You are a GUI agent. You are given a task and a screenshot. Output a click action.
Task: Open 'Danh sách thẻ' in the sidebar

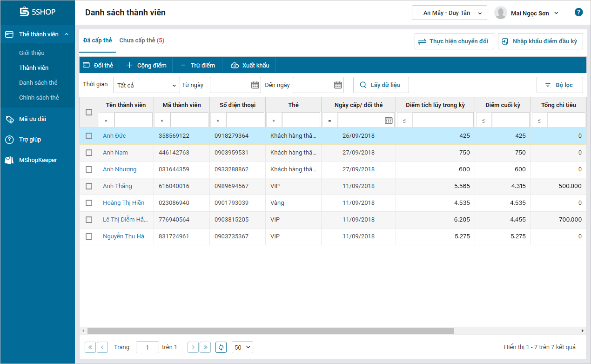click(x=38, y=83)
